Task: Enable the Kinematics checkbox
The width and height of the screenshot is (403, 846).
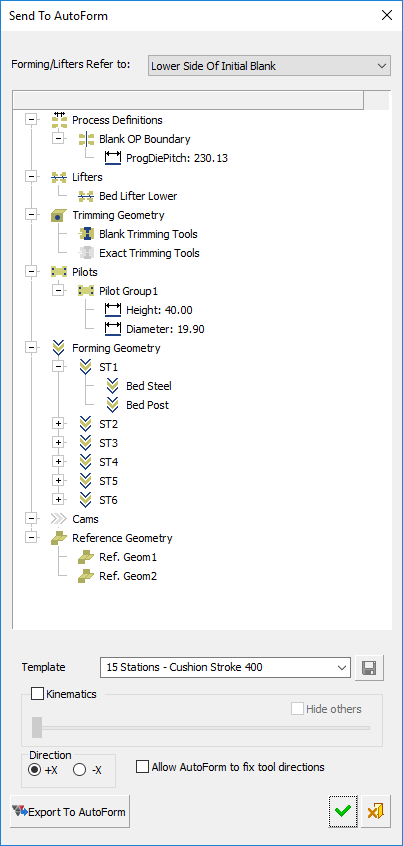Action: click(x=38, y=694)
